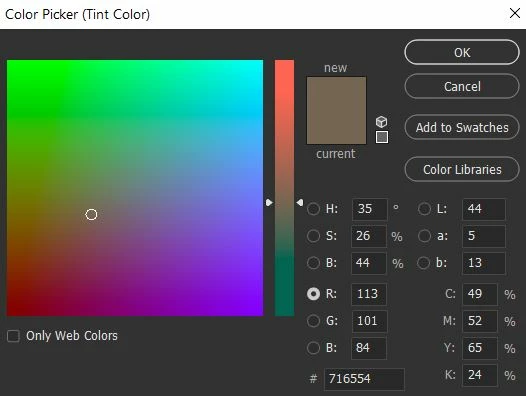Select the H (hue) radio button
526x396 pixels.
click(313, 209)
